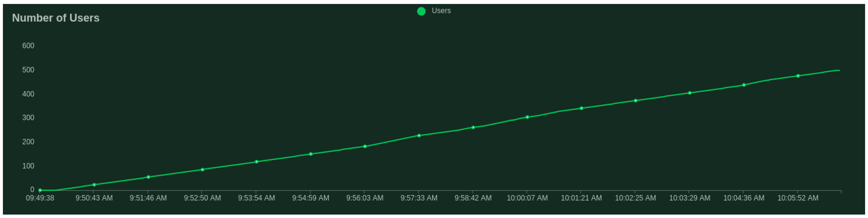Pick the data point at 9:53:54 AM

click(x=256, y=162)
